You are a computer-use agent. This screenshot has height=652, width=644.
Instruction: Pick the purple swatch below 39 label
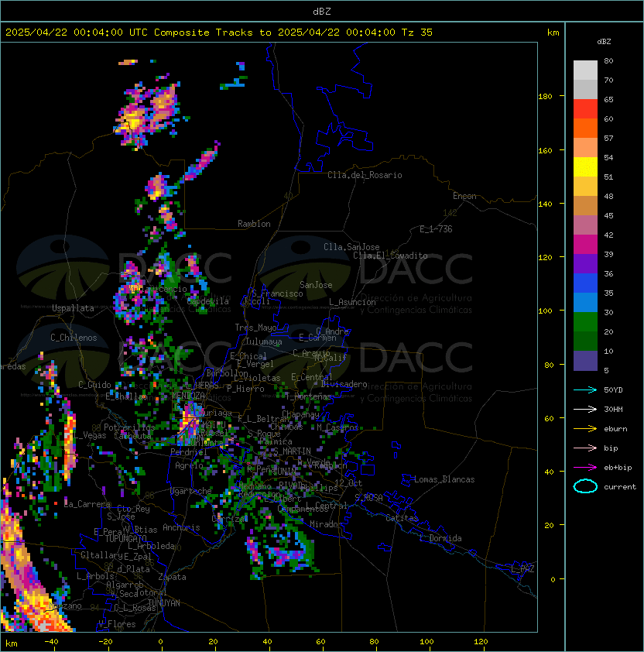(585, 263)
